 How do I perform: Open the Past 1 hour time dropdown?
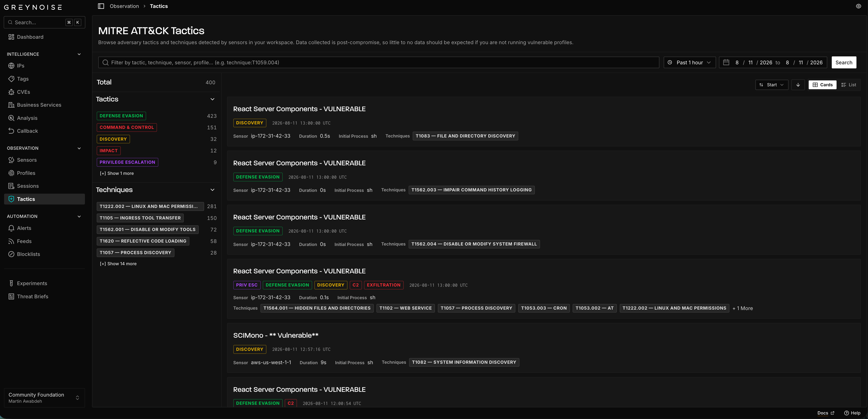coord(690,63)
